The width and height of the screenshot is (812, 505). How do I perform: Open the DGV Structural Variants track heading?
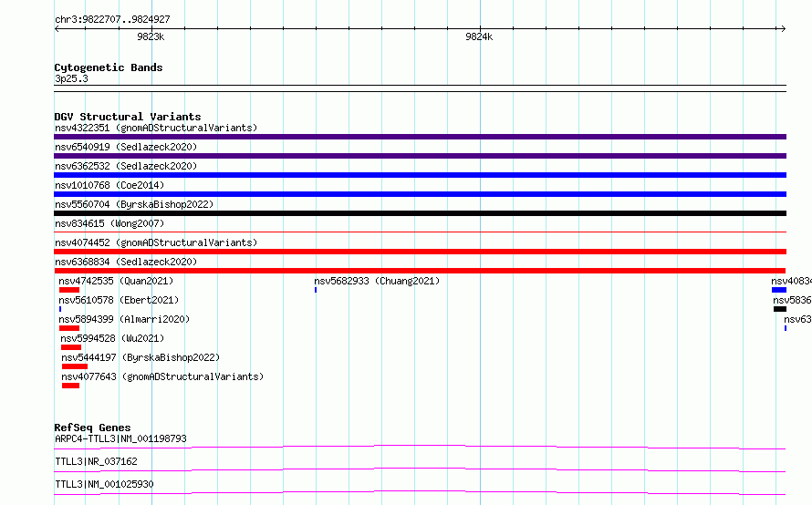(x=128, y=117)
